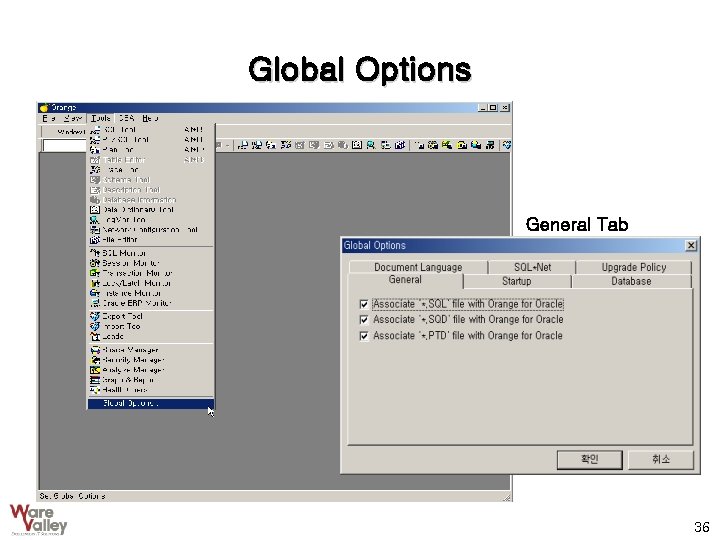Screen dimensions: 720x540
Task: Click the 취소 (Cancel) button
Action: click(661, 459)
